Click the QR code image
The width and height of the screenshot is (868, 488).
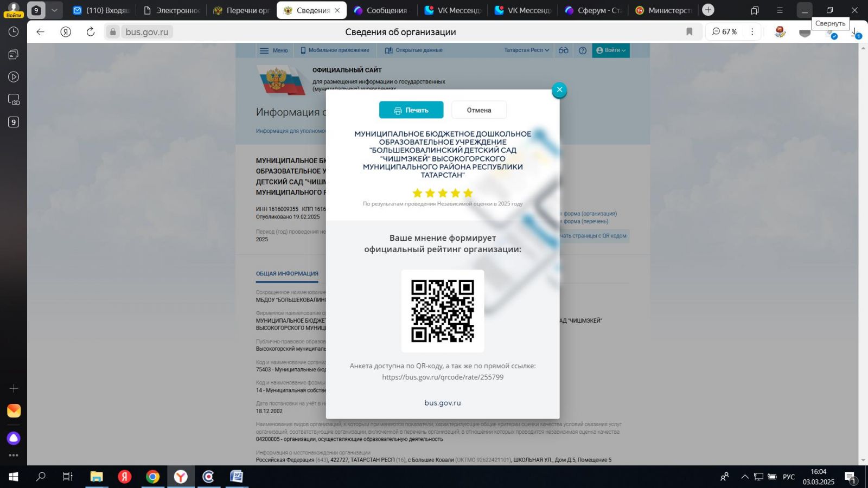tap(442, 311)
